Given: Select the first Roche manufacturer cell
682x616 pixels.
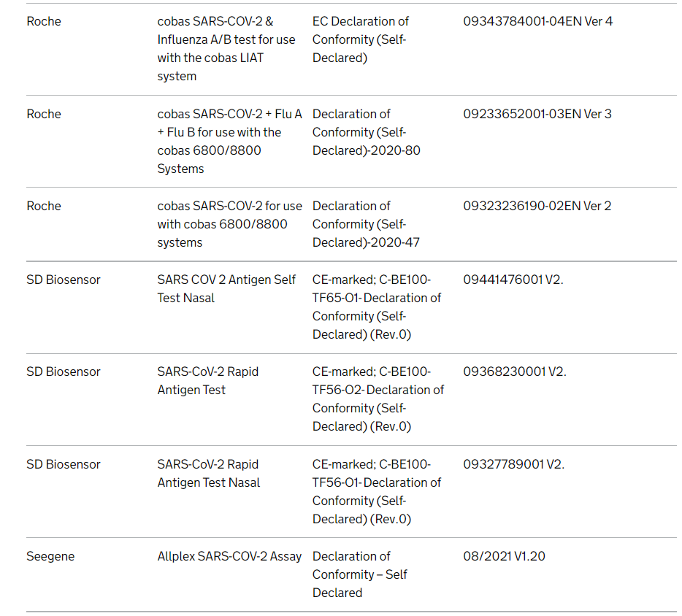Looking at the screenshot, I should [44, 21].
